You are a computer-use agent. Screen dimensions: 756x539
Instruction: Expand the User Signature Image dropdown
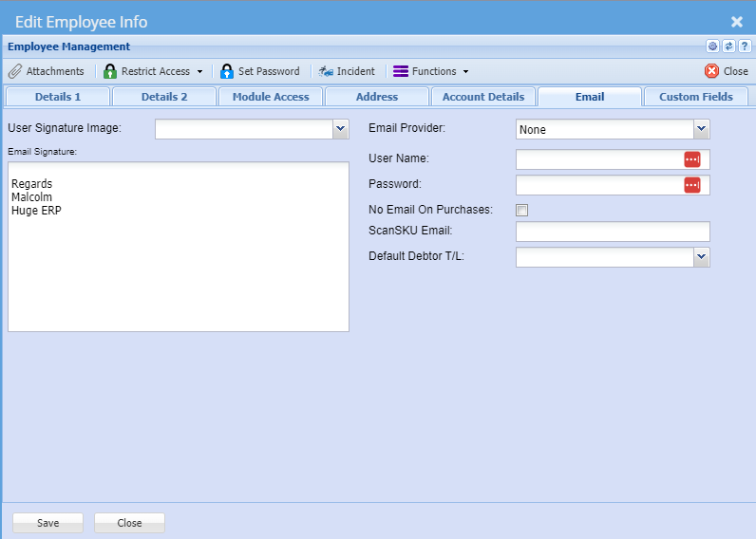pos(341,129)
